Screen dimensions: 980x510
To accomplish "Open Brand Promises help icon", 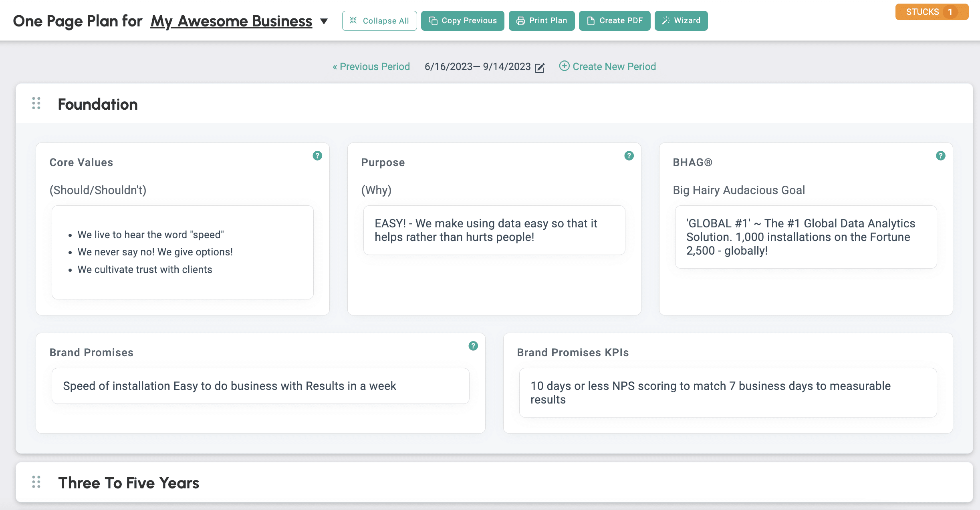I will tap(473, 346).
